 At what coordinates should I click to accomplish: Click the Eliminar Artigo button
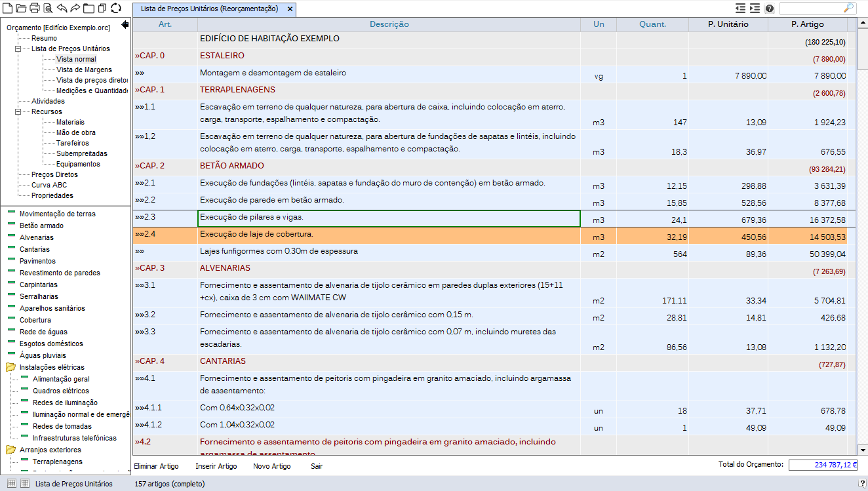[156, 466]
